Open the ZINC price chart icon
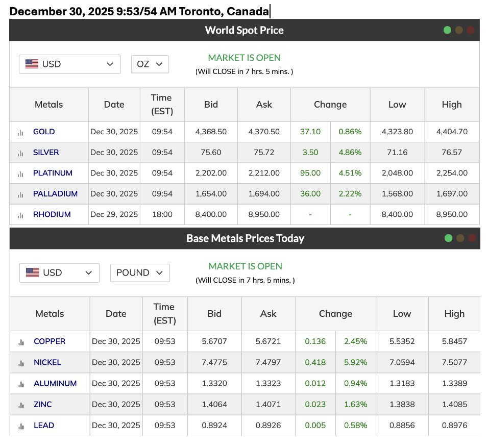 (21, 404)
